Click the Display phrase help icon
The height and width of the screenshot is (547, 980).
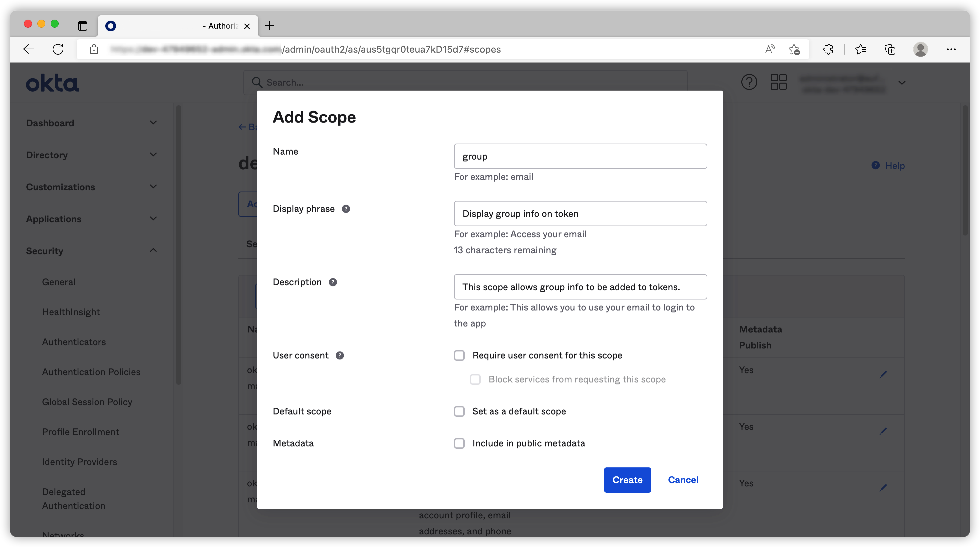pos(345,209)
